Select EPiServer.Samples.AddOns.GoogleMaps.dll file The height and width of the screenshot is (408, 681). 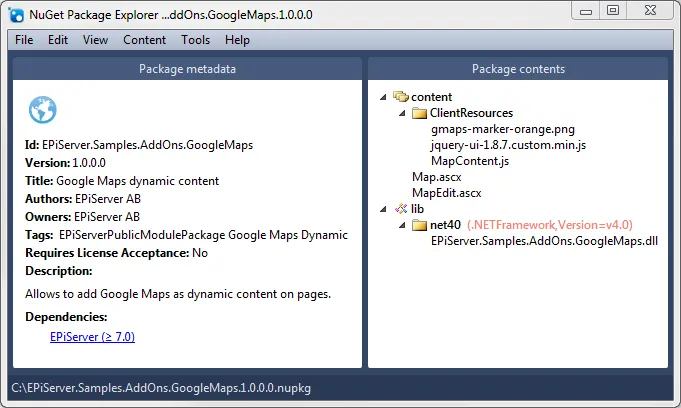pos(544,241)
